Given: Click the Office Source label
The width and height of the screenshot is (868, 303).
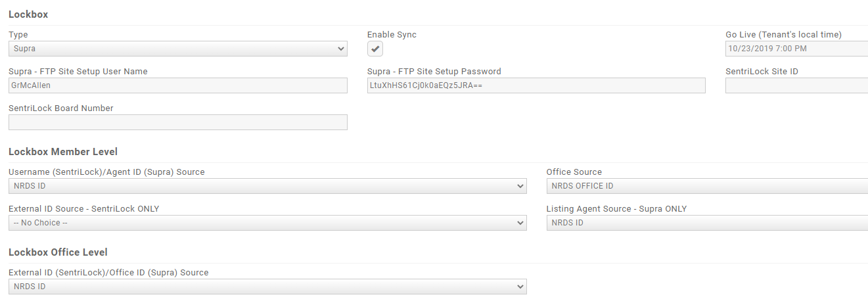Looking at the screenshot, I should pos(574,172).
